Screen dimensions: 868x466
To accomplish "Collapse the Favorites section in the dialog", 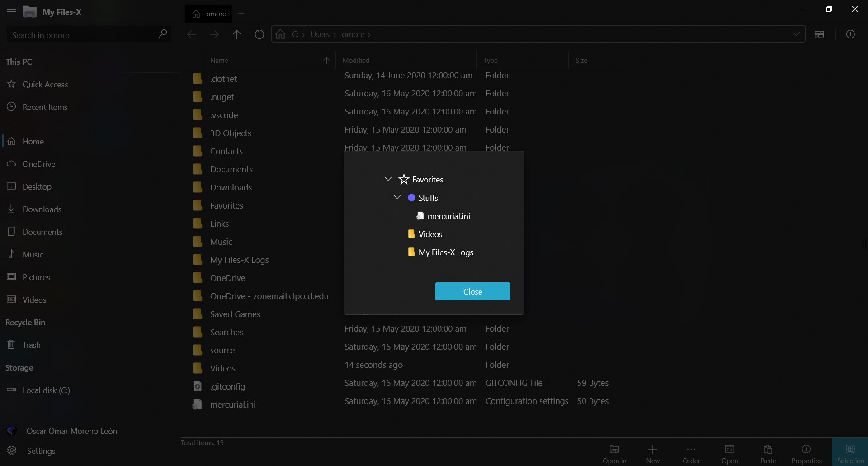I will (x=388, y=179).
